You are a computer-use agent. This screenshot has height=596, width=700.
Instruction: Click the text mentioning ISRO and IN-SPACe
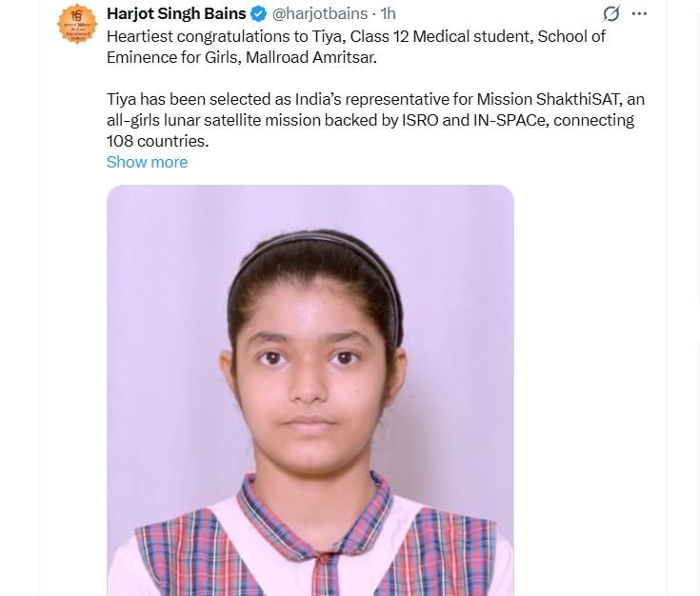coord(370,120)
